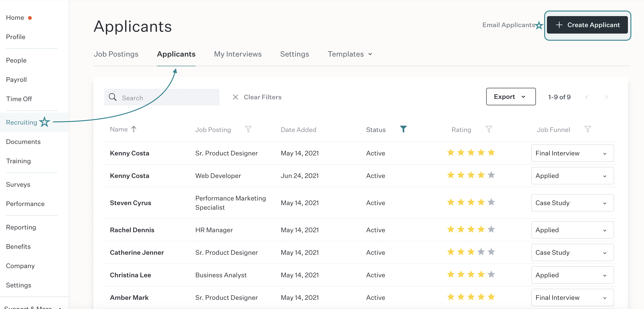The image size is (644, 309).
Task: Set Catherine Jenner rating to five stars
Action: pyautogui.click(x=491, y=252)
